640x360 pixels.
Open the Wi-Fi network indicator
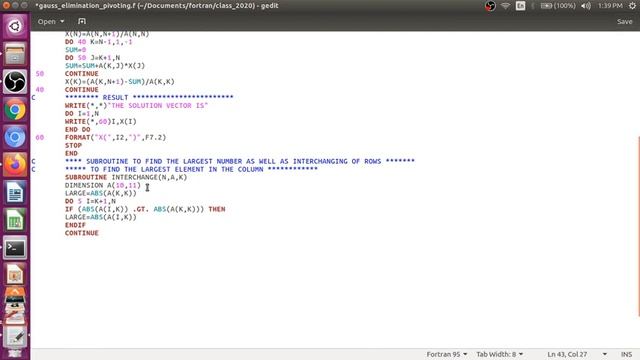point(505,6)
